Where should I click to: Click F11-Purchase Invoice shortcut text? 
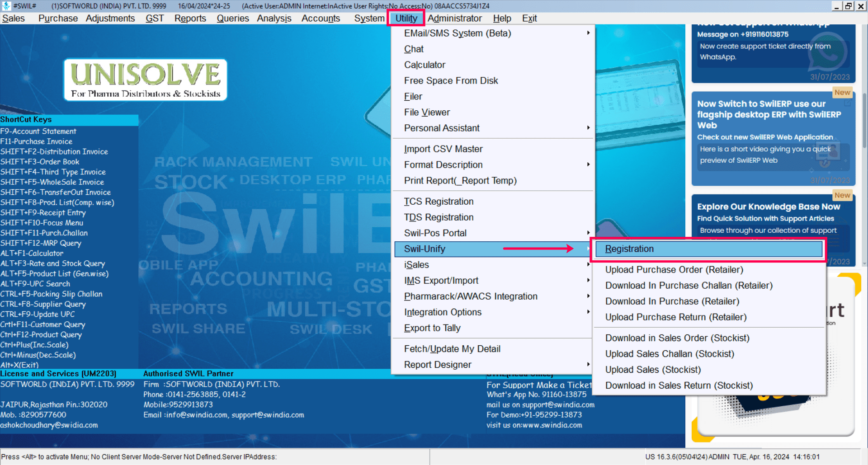[36, 141]
